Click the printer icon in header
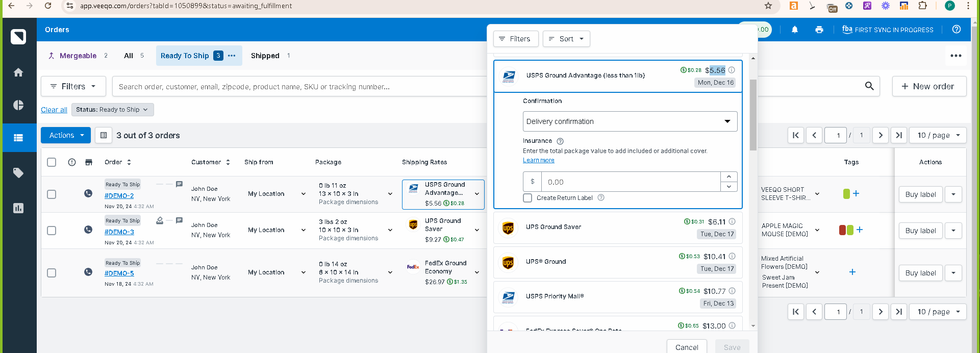This screenshot has width=980, height=353. click(819, 30)
